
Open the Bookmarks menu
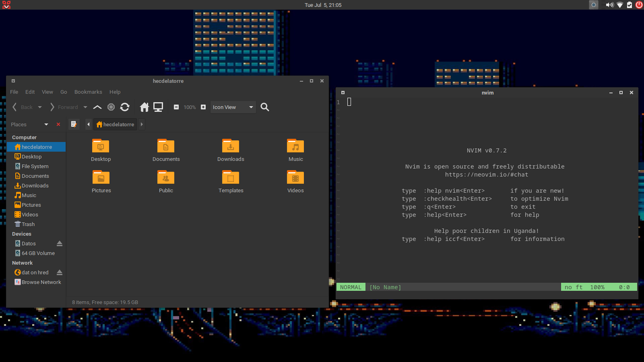[88, 92]
